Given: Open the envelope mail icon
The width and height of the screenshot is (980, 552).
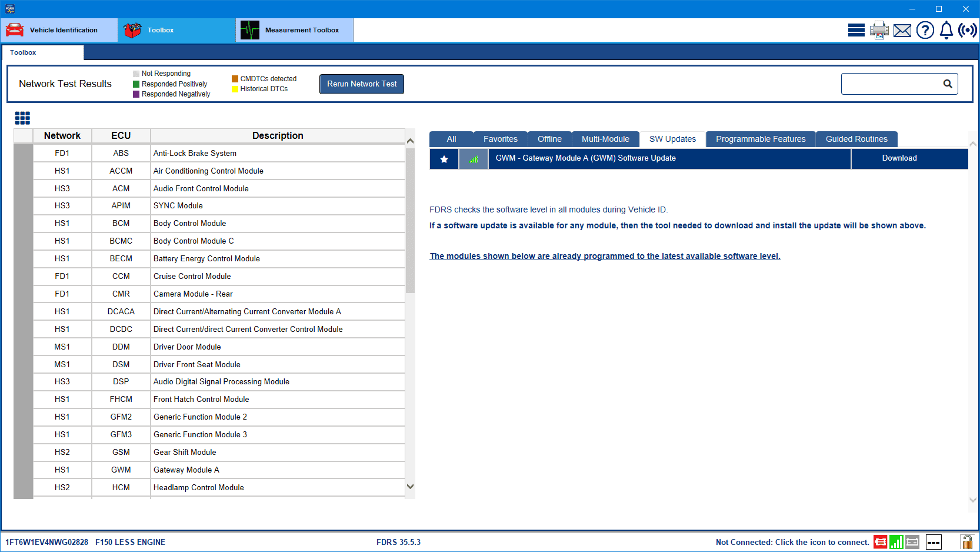Looking at the screenshot, I should [x=902, y=31].
